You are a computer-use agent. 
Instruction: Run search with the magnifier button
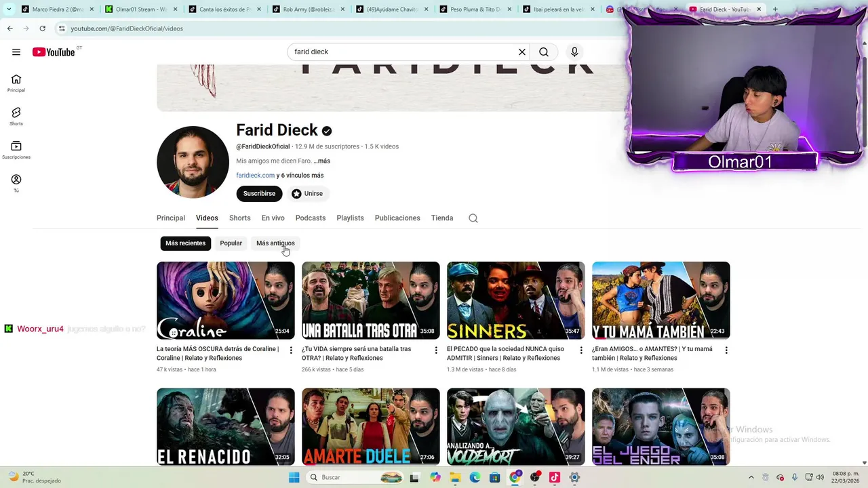point(544,52)
